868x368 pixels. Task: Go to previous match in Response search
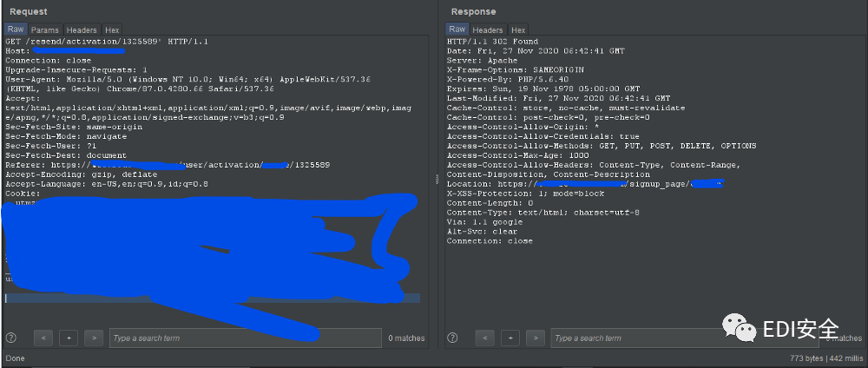coord(485,338)
